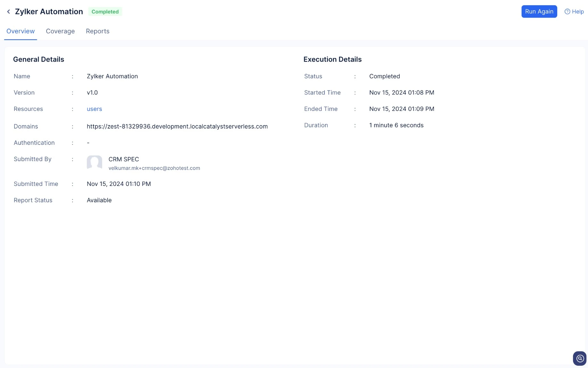Click the General Details heading
This screenshot has height=368, width=588.
pyautogui.click(x=39, y=59)
